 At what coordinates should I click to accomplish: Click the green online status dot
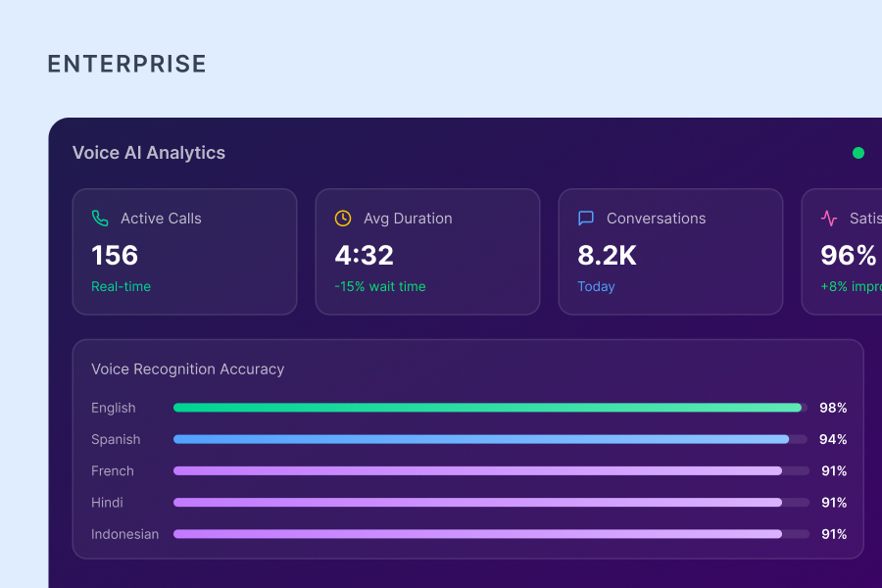tap(858, 153)
